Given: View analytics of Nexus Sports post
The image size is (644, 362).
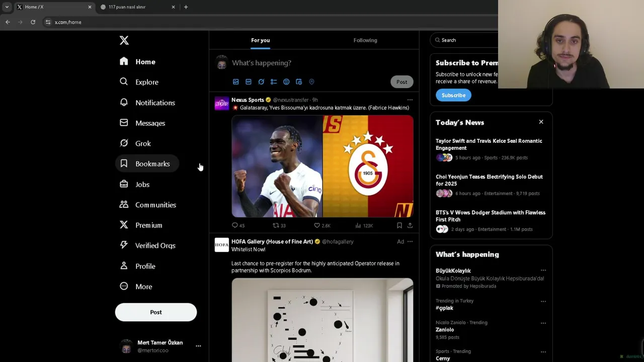Looking at the screenshot, I should click(x=364, y=226).
